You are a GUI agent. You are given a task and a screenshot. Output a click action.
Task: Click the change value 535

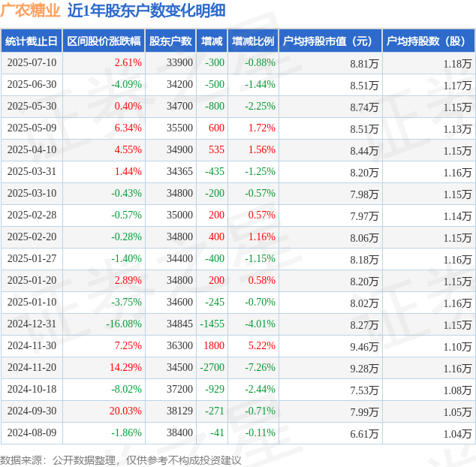pos(216,149)
